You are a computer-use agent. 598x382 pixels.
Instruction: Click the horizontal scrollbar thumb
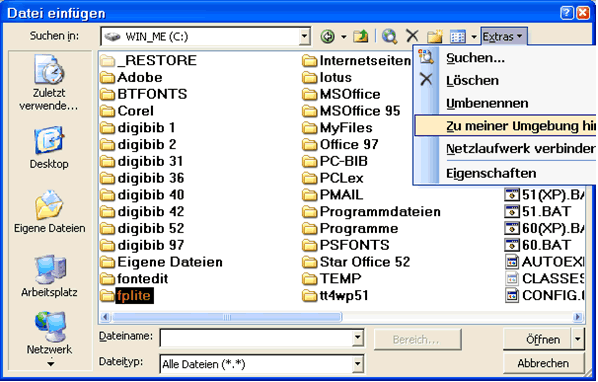[227, 317]
